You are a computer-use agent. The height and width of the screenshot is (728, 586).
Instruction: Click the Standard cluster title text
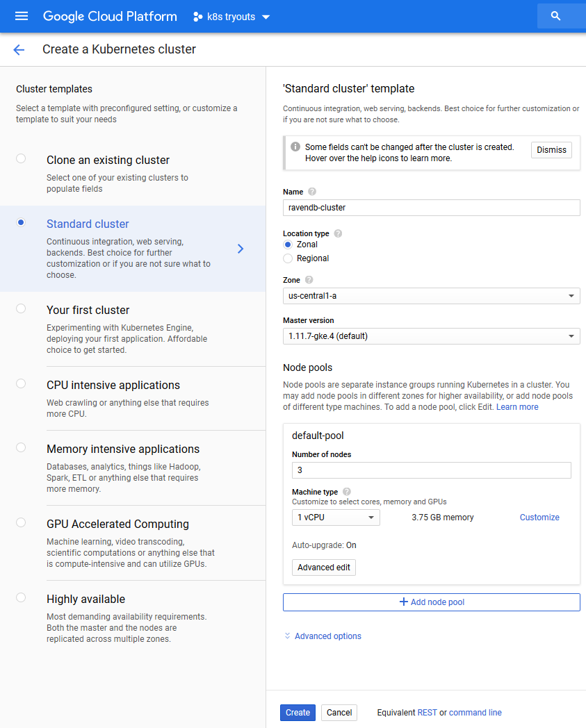88,224
